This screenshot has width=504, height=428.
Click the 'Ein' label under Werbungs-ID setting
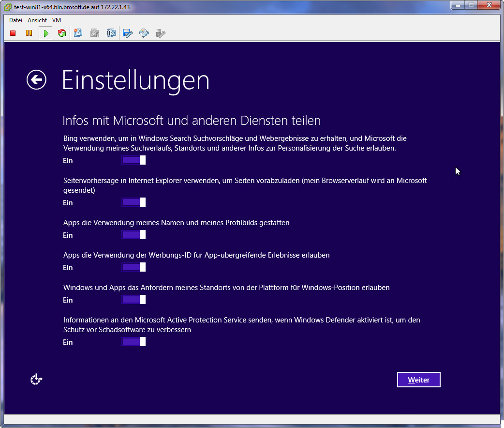[68, 268]
